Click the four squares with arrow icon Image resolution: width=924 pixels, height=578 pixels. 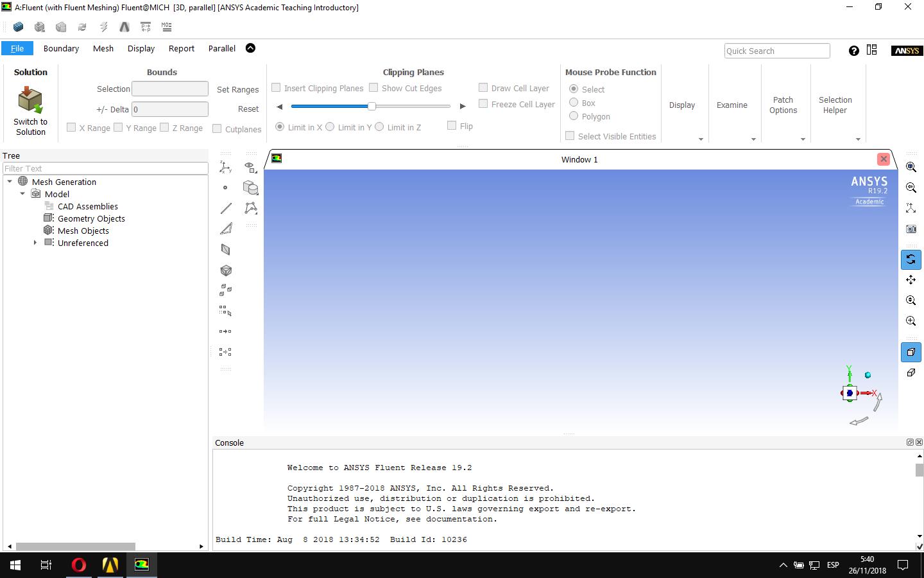point(225,352)
